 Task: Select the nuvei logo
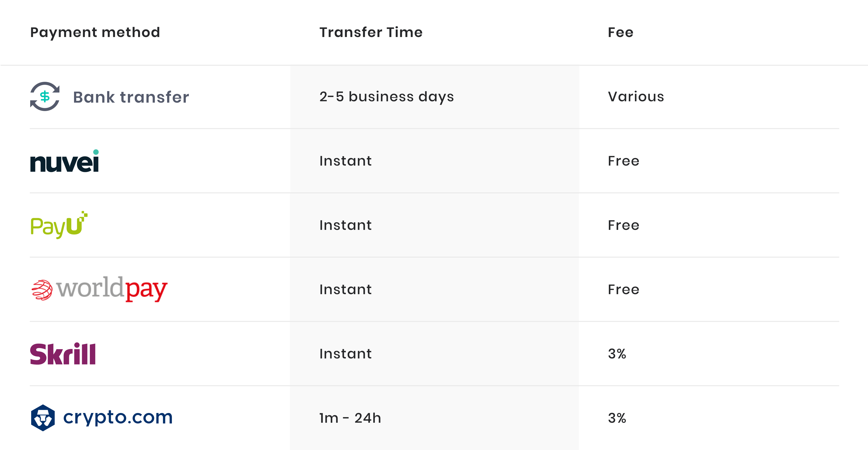pyautogui.click(x=64, y=161)
